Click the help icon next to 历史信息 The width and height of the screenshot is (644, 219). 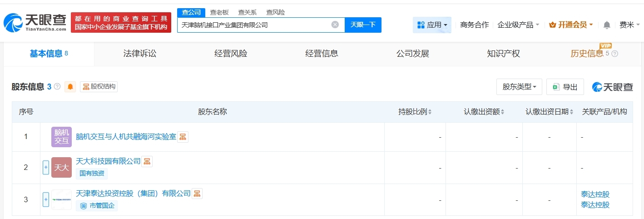pyautogui.click(x=615, y=54)
